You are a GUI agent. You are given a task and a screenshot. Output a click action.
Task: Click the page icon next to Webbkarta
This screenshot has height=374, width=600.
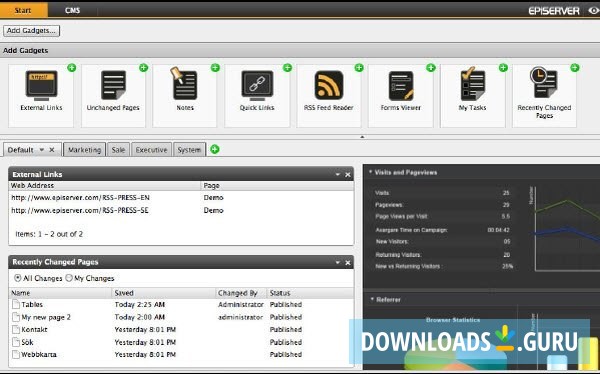point(16,354)
